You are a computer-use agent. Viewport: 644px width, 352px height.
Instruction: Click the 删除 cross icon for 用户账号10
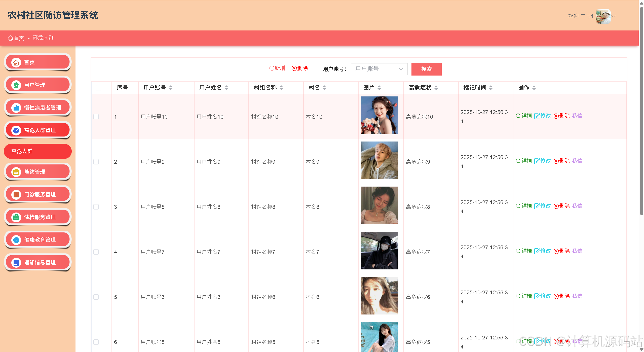pos(556,116)
